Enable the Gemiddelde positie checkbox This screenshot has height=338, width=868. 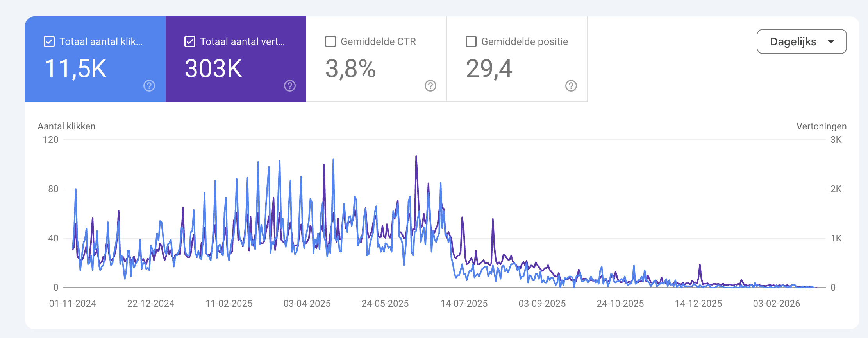(471, 41)
